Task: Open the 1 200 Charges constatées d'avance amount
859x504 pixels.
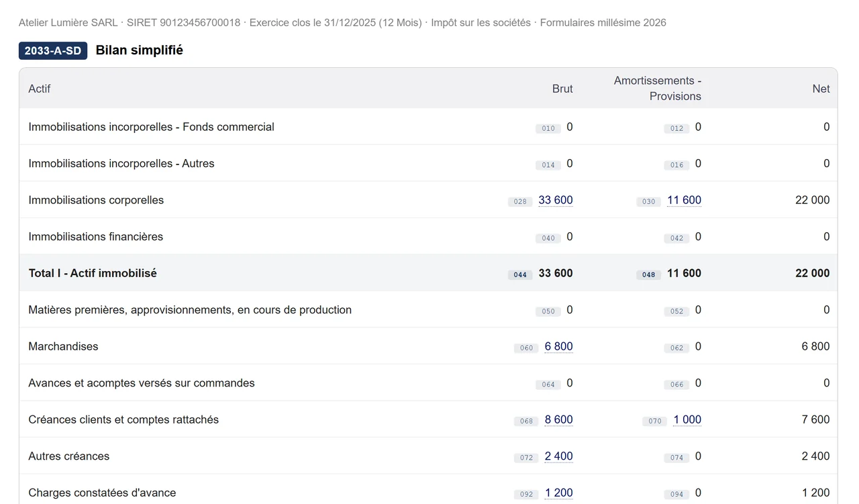Action: [558, 493]
